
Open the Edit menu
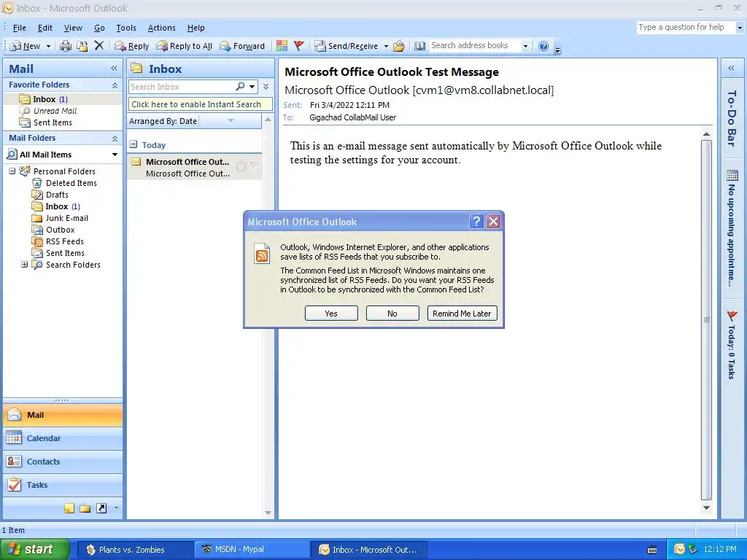pyautogui.click(x=44, y=28)
